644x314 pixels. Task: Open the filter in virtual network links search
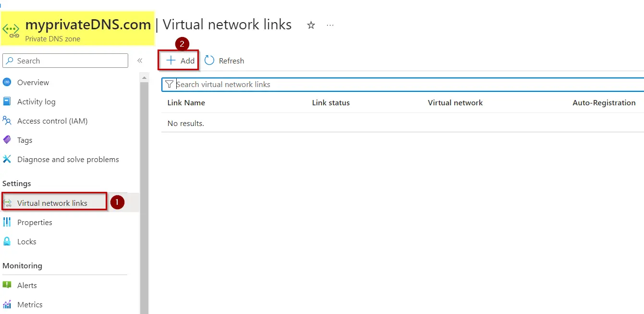pos(169,84)
